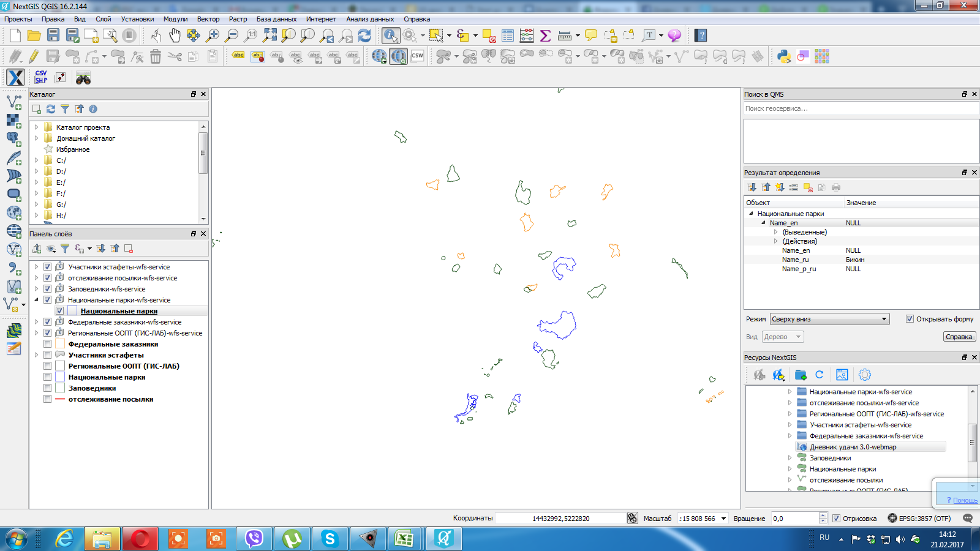The width and height of the screenshot is (980, 551).
Task: Save the project with the floppy icon
Action: pyautogui.click(x=53, y=36)
